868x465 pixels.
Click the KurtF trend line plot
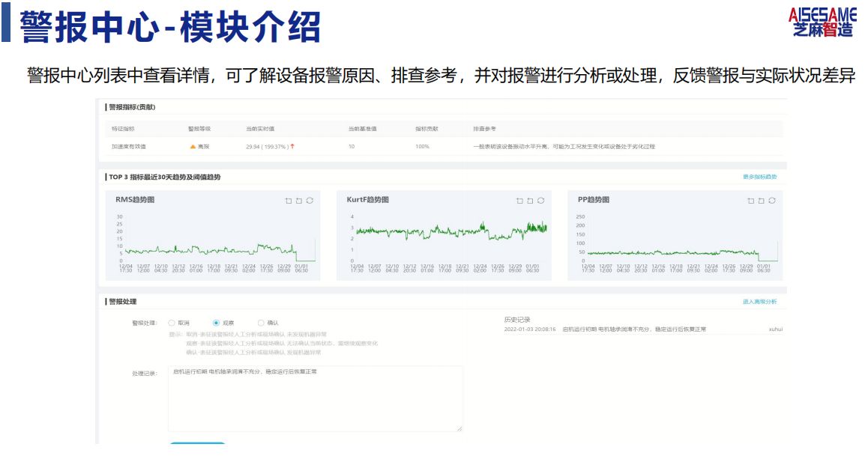pos(451,231)
